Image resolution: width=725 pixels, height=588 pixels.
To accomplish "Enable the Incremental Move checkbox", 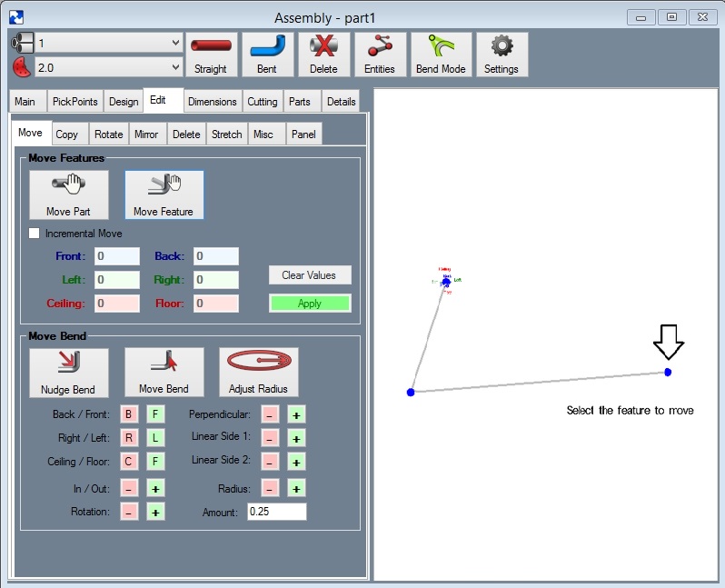I will click(x=35, y=234).
